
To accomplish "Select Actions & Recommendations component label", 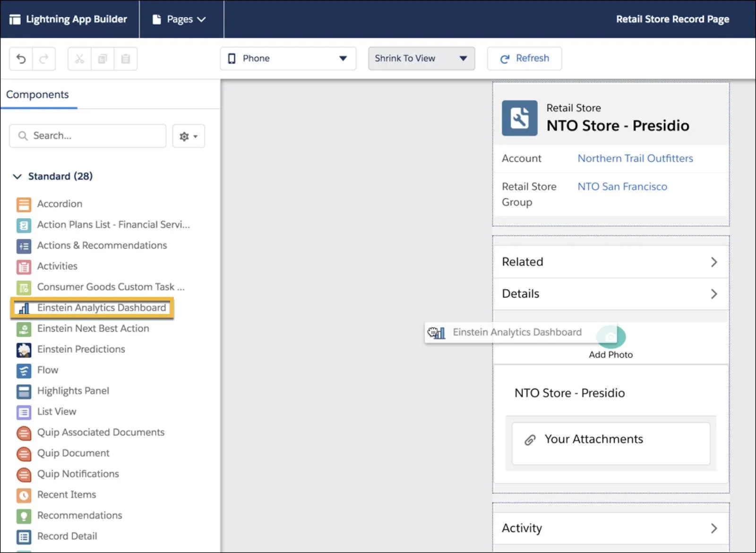I will point(102,246).
